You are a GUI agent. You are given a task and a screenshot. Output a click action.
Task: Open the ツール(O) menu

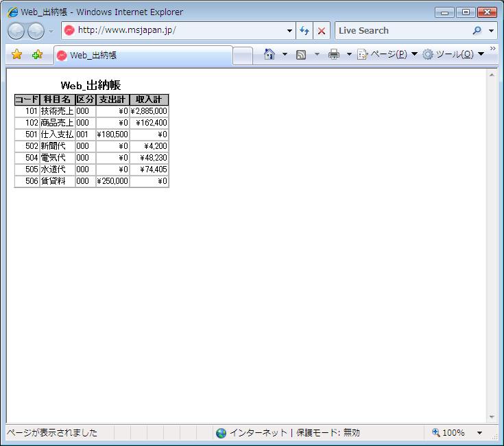453,54
